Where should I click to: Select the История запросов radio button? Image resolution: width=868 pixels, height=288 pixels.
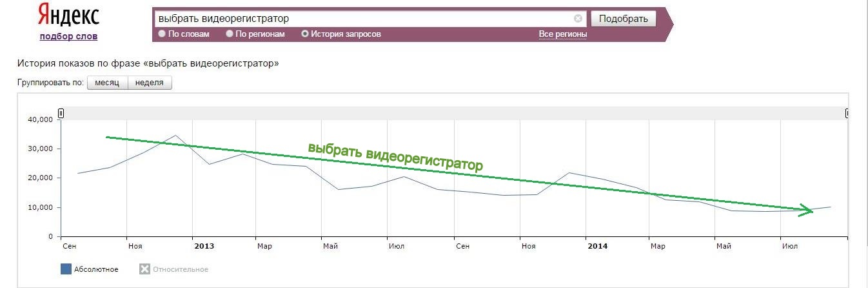[305, 34]
